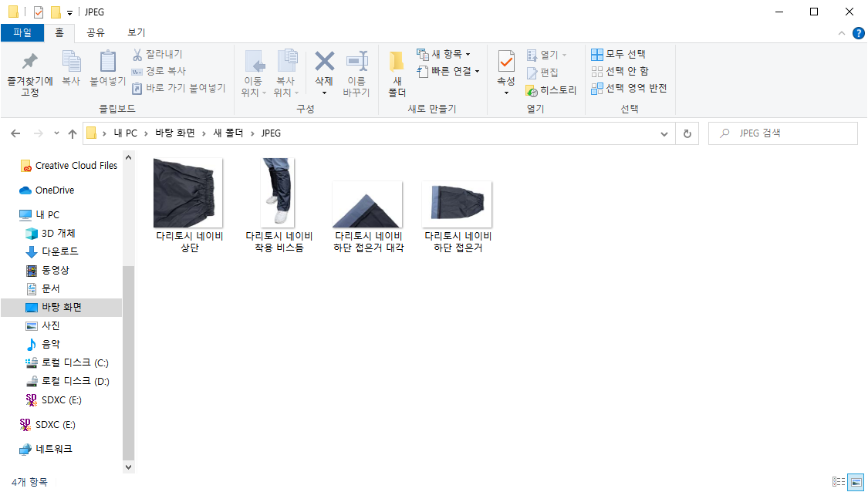The width and height of the screenshot is (868, 492).
Task: Click 경로 복사 (Copy path)
Action: click(158, 72)
